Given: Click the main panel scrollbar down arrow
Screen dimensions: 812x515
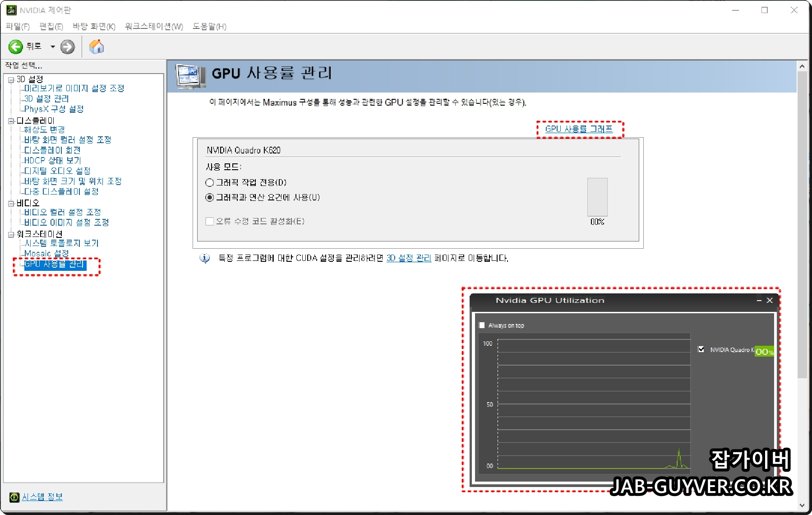Looking at the screenshot, I should point(802,506).
